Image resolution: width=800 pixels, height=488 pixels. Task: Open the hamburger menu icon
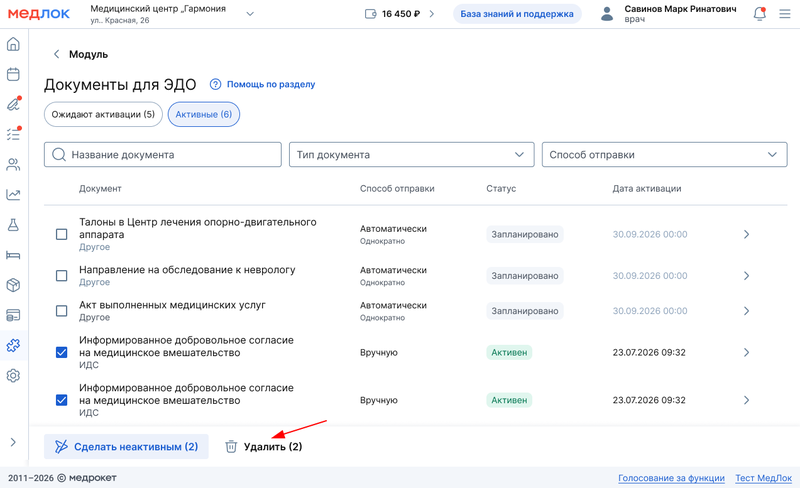[x=785, y=14]
